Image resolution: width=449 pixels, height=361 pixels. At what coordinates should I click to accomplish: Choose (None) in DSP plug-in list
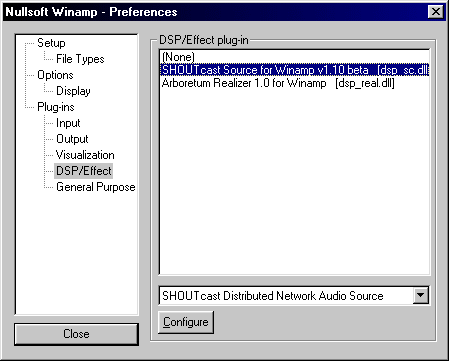tap(294, 57)
